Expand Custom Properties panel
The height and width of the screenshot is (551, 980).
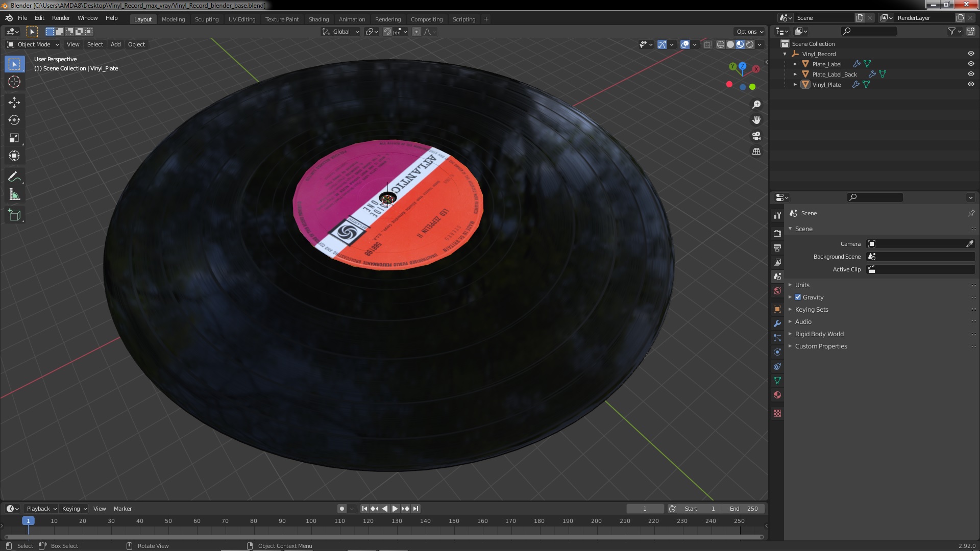point(821,346)
